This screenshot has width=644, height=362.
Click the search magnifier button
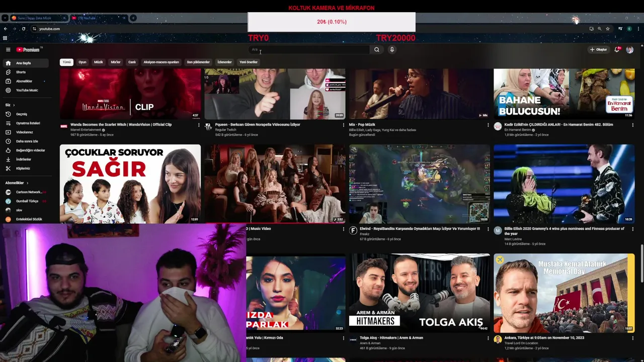[x=376, y=50]
